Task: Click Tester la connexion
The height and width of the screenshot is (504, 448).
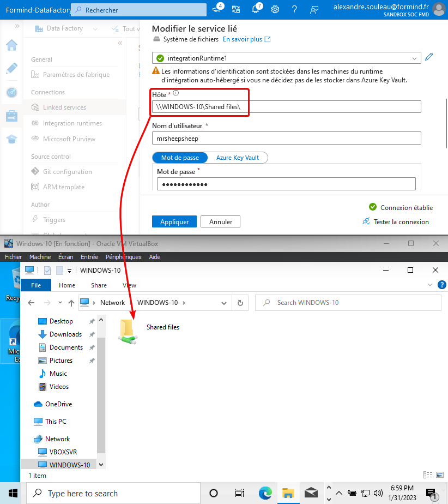Action: [x=396, y=221]
